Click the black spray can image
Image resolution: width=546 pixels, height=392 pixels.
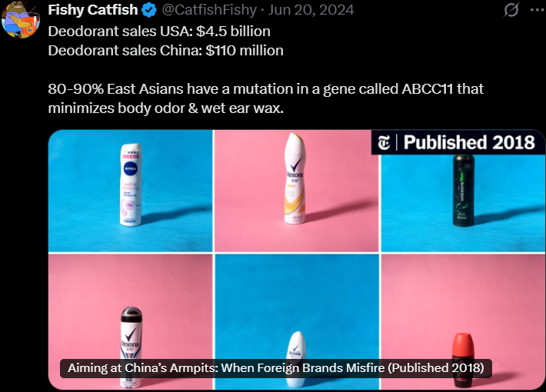click(464, 191)
